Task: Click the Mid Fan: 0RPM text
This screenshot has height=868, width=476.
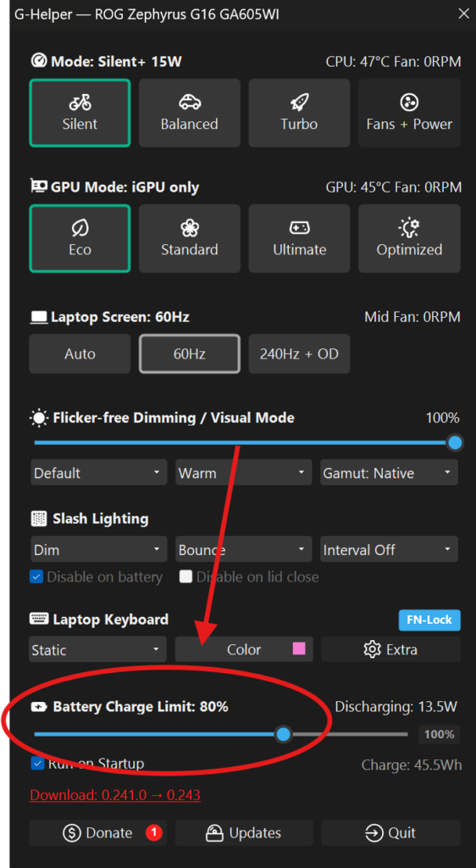Action: click(412, 317)
